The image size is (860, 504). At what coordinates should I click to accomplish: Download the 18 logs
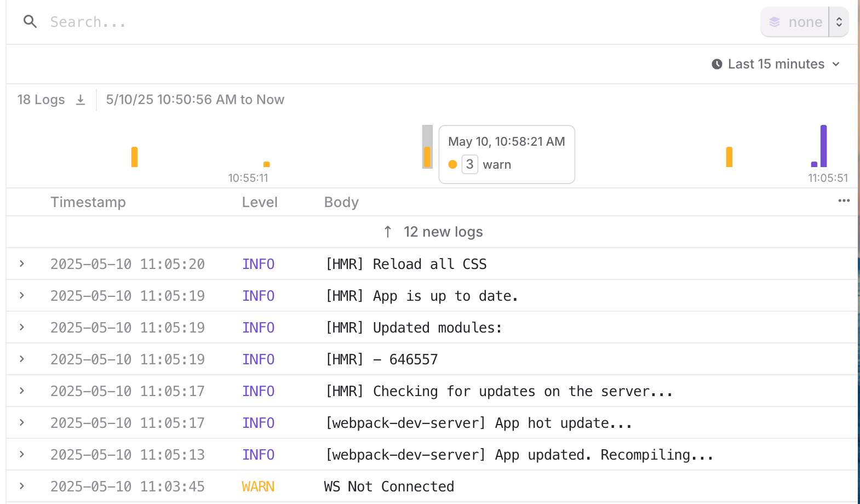click(81, 100)
